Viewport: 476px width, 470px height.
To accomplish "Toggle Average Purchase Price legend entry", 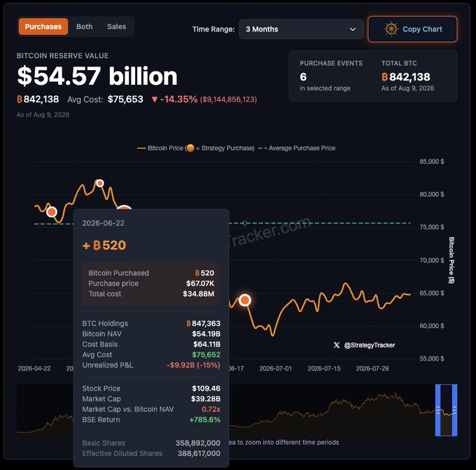I will pyautogui.click(x=297, y=148).
